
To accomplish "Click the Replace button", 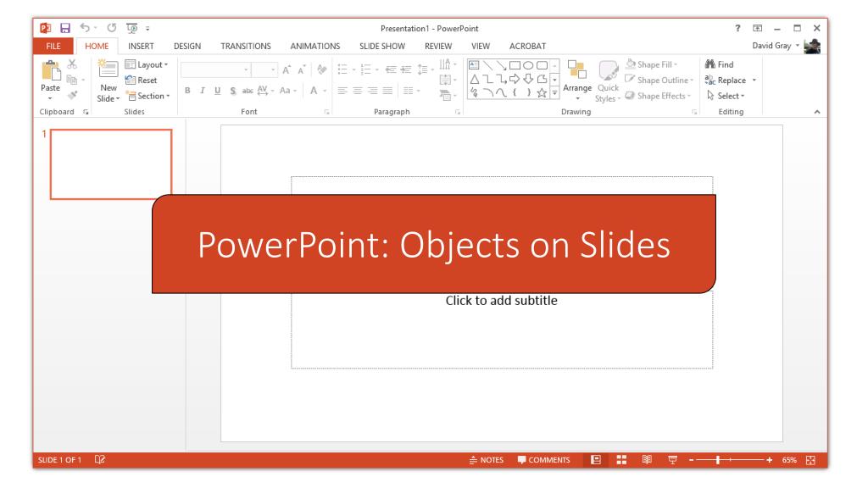I will tap(726, 80).
